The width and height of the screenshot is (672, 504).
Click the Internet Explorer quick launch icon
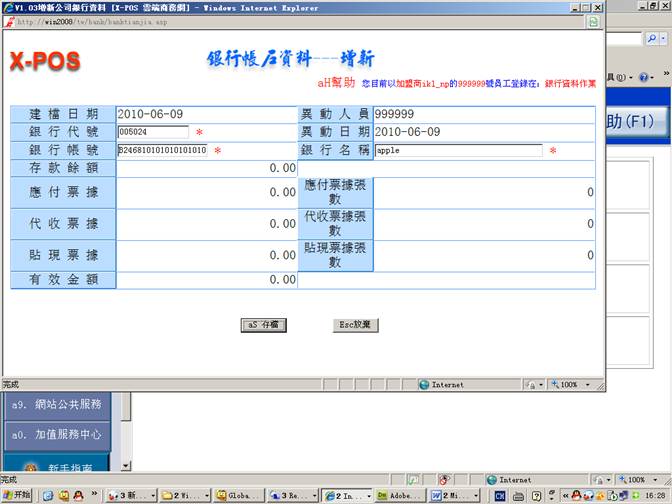[46, 495]
